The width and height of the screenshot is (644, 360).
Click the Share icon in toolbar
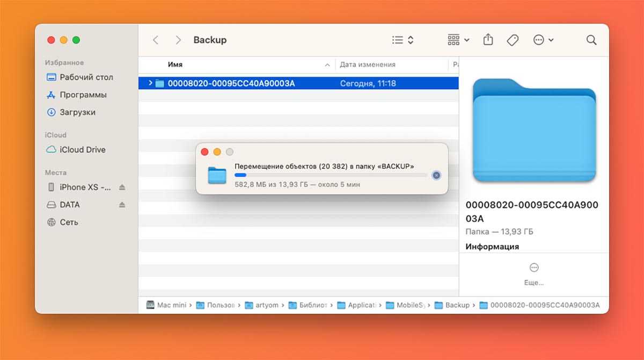point(488,40)
